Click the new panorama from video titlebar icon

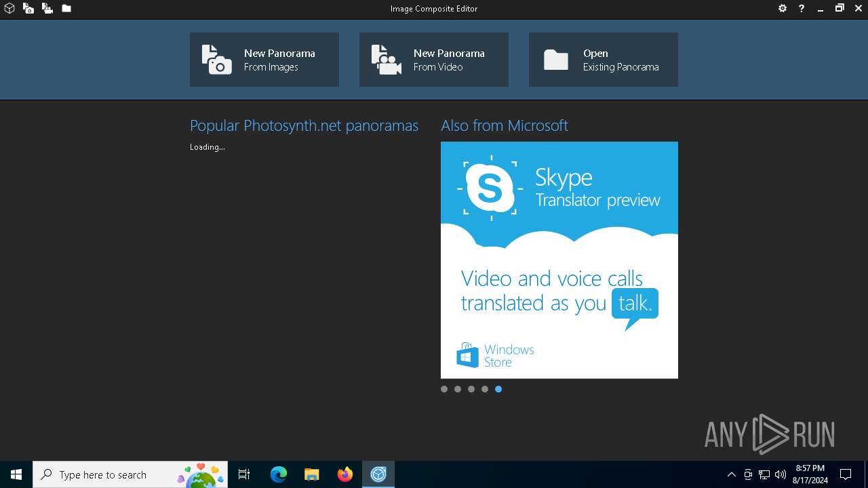tap(47, 9)
